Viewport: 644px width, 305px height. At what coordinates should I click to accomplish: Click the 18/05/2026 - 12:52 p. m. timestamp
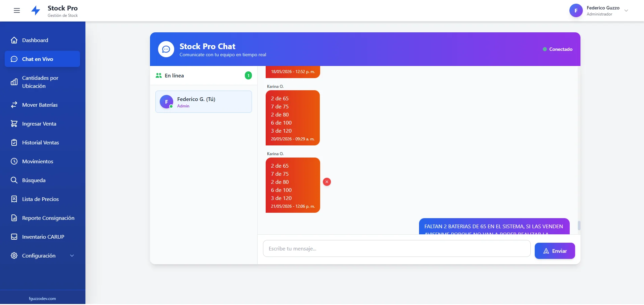pos(293,72)
